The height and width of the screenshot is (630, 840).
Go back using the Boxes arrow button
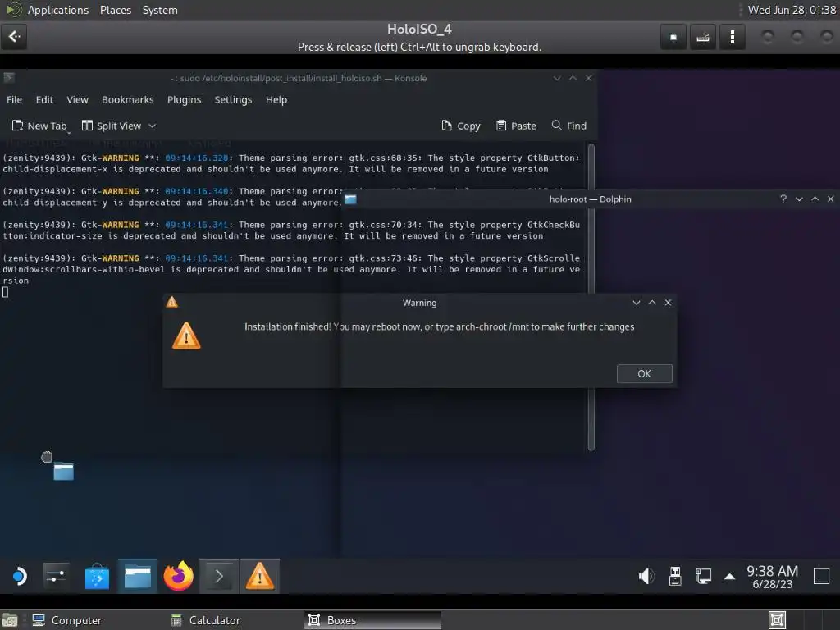click(x=14, y=37)
